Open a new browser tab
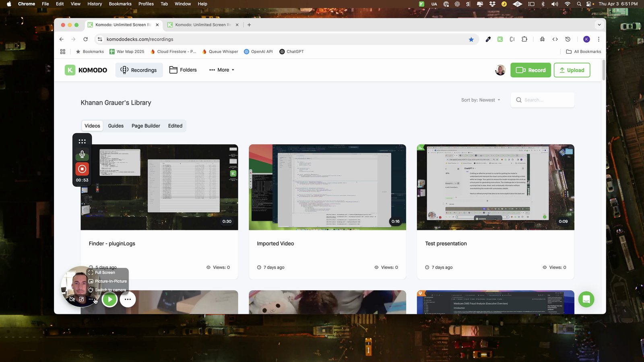The image size is (644, 362). pyautogui.click(x=249, y=25)
